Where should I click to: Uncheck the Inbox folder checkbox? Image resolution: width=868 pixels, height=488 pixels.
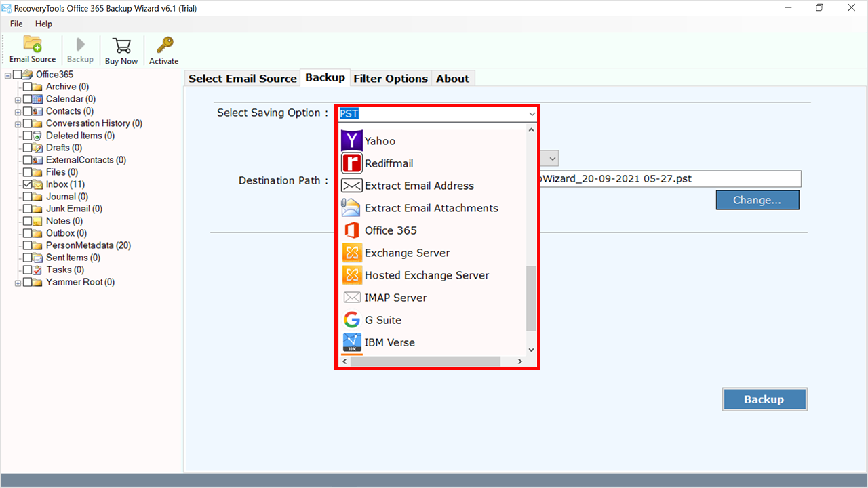point(27,184)
